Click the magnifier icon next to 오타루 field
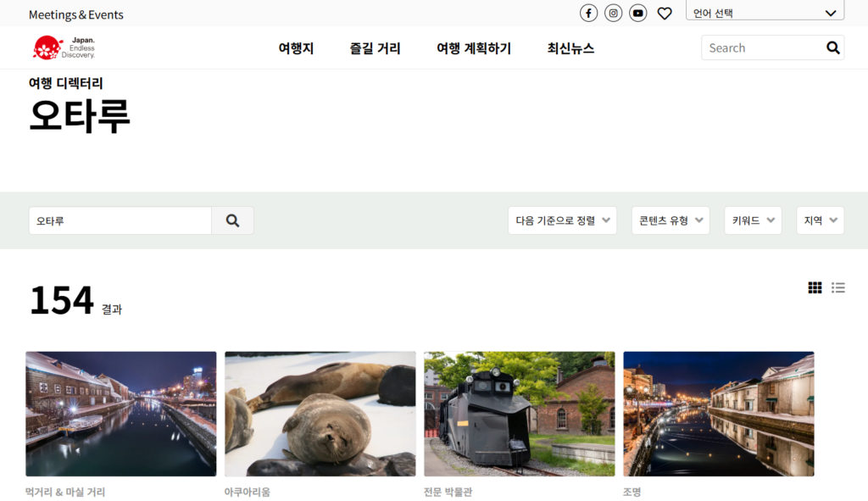This screenshot has width=868, height=501. (232, 220)
